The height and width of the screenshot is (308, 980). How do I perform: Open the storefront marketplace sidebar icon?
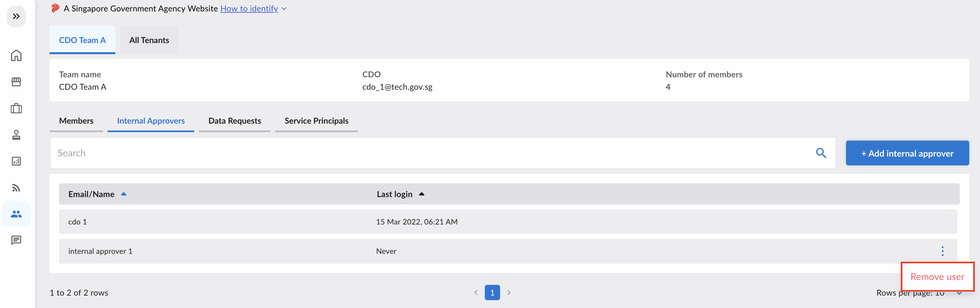pos(16,82)
